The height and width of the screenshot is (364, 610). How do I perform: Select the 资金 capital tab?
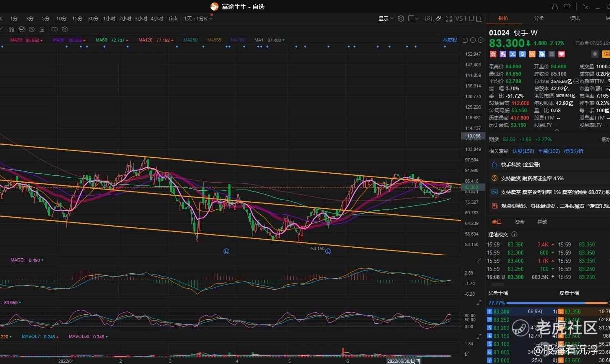pyautogui.click(x=520, y=222)
